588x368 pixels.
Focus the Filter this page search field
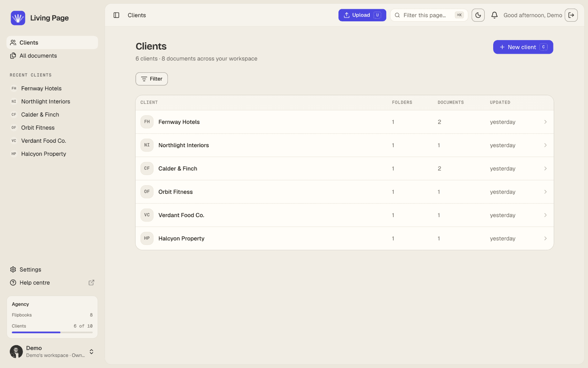(x=429, y=15)
